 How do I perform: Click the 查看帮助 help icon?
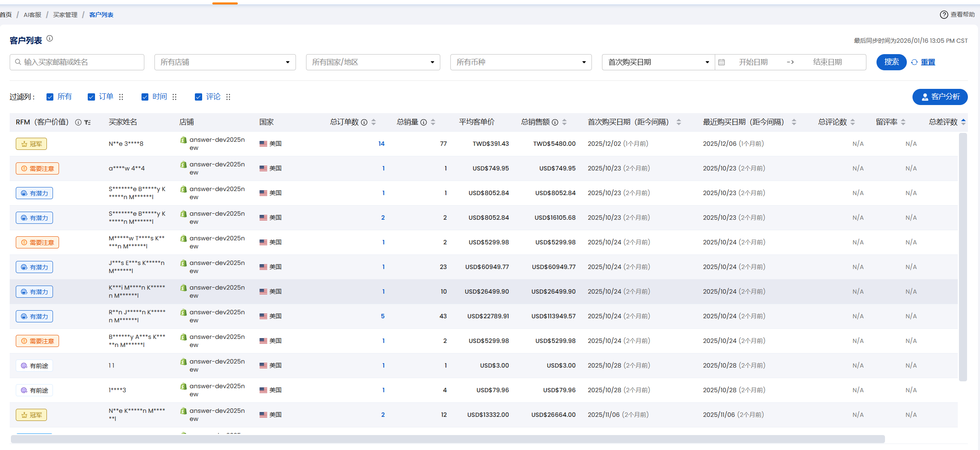(944, 15)
